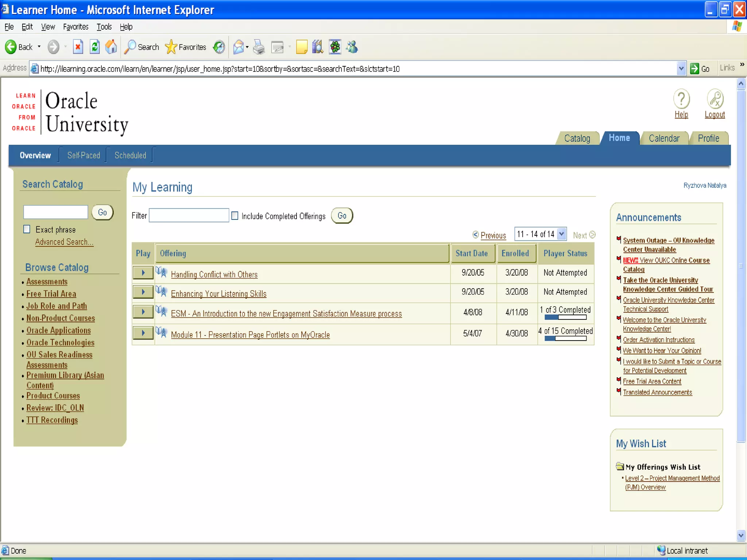This screenshot has height=560, width=747.
Task: Open Enhancing Your Listening Skills link
Action: tap(218, 294)
